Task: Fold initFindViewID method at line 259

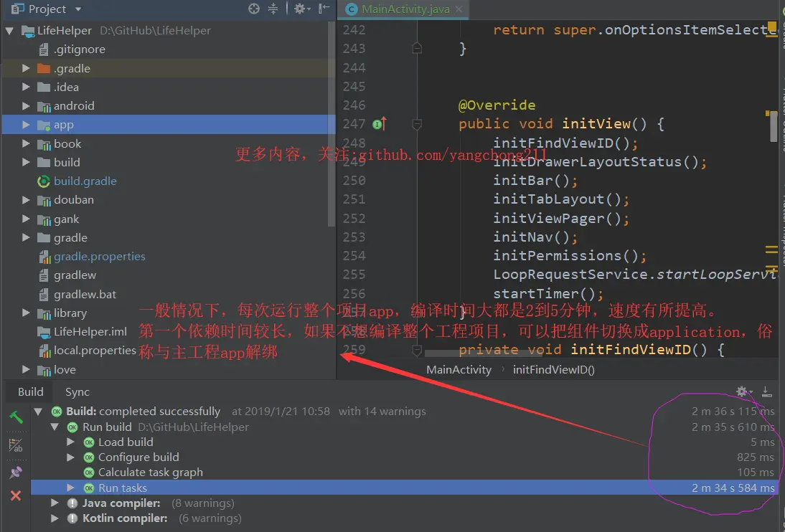Action: click(x=416, y=350)
